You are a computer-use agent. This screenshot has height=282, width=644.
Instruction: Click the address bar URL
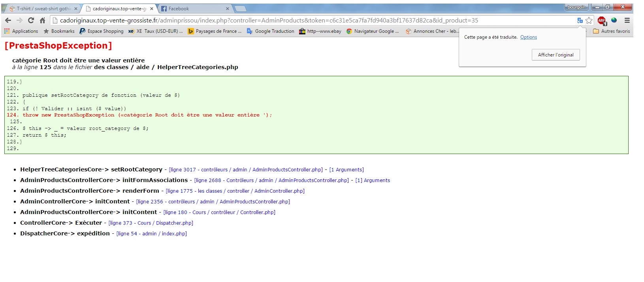point(269,21)
